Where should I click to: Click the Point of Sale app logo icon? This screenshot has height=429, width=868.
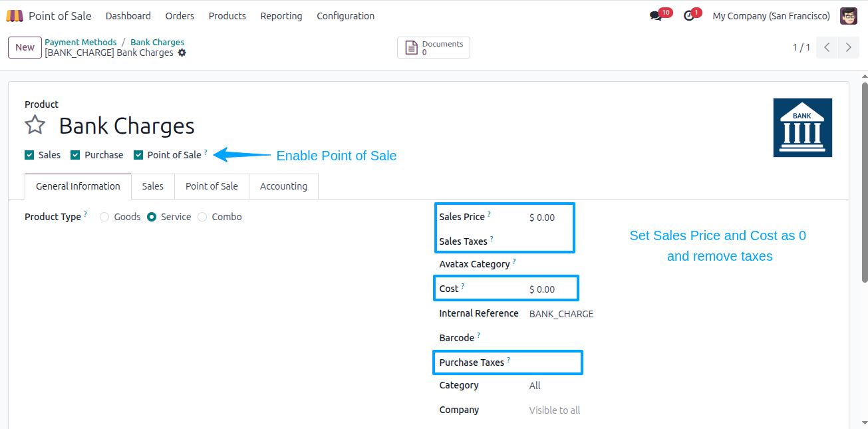[x=15, y=16]
